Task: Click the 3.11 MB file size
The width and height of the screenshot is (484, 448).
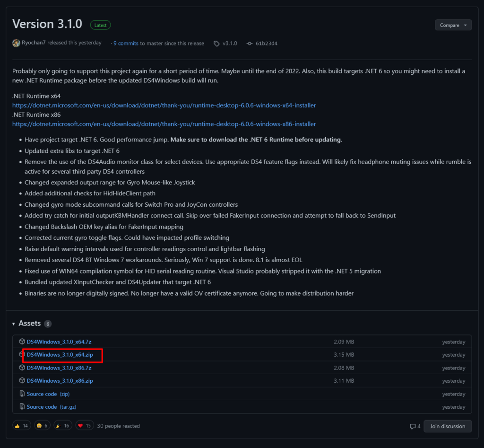Action: [x=344, y=381]
